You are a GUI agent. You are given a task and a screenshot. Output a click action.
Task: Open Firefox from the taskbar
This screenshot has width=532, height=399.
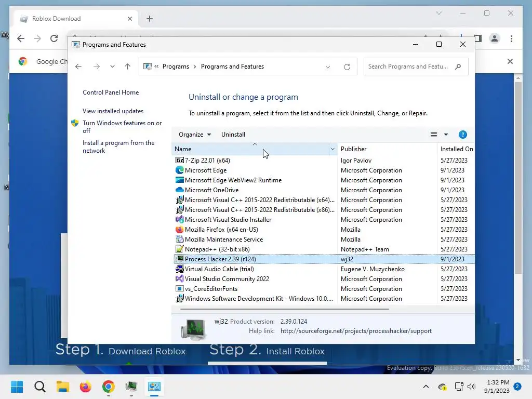click(x=86, y=387)
